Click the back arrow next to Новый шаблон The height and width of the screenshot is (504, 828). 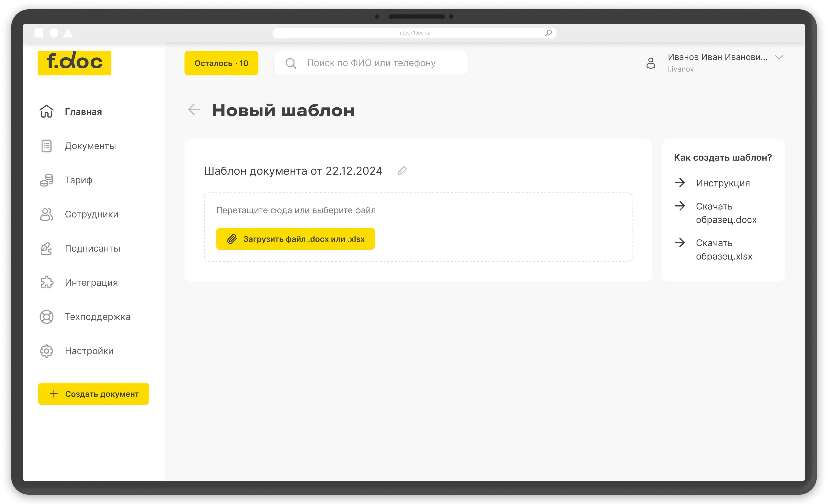[x=194, y=109]
